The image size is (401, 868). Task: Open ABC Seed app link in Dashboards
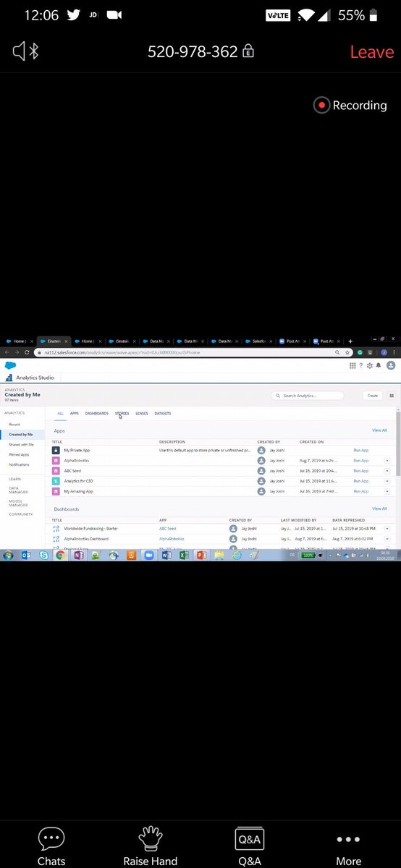[167, 529]
